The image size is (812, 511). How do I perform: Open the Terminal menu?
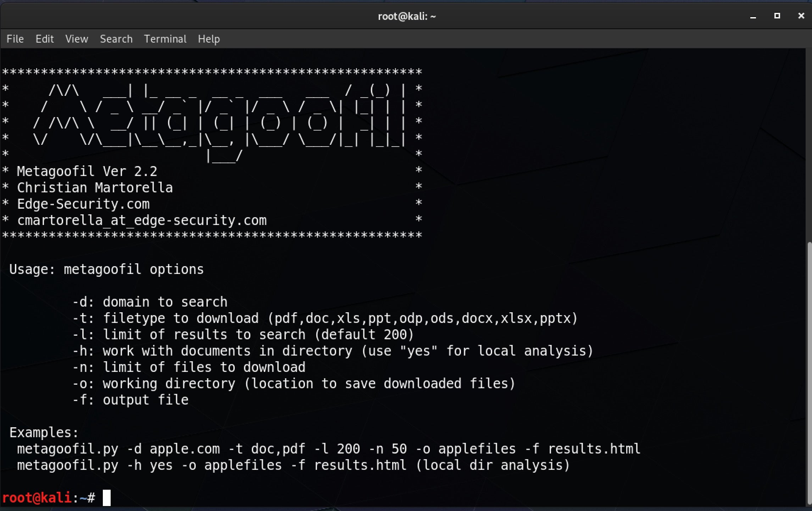tap(165, 39)
